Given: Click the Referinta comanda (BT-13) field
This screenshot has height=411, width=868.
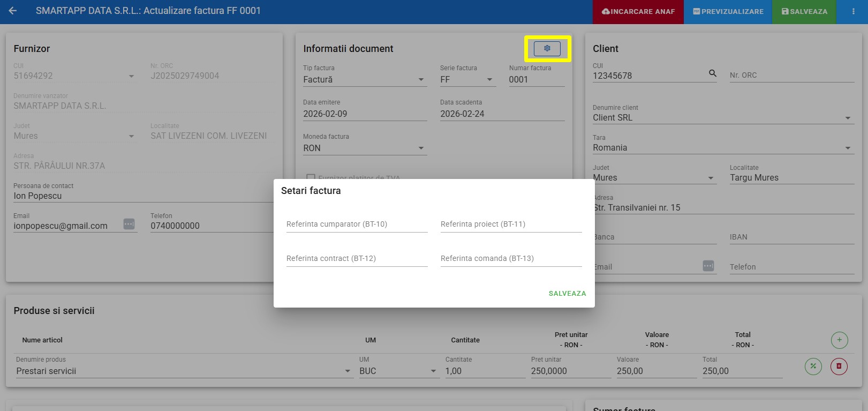Looking at the screenshot, I should click(511, 259).
